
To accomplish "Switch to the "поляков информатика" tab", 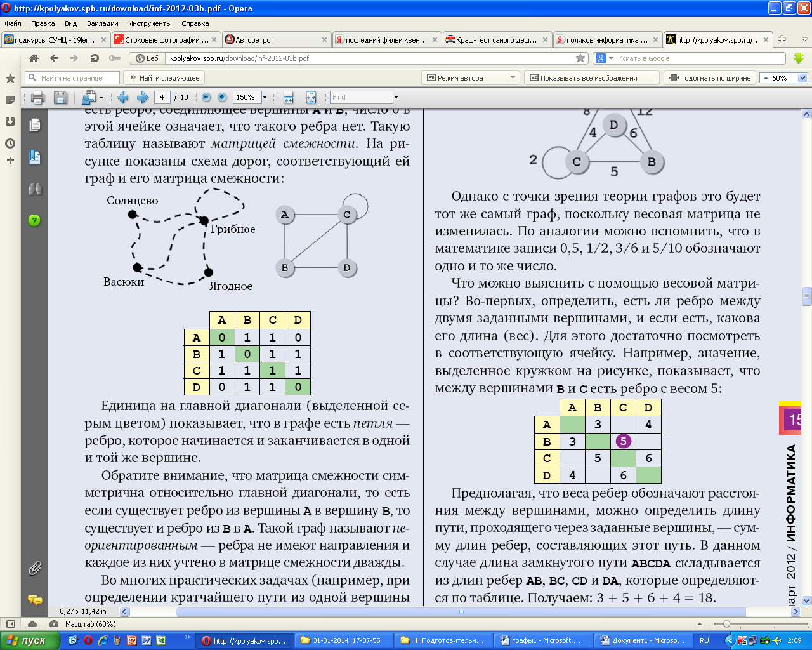I will click(607, 39).
